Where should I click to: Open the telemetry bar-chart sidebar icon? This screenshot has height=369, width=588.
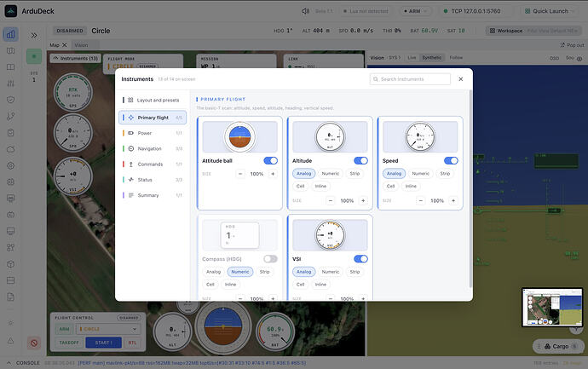(x=10, y=34)
